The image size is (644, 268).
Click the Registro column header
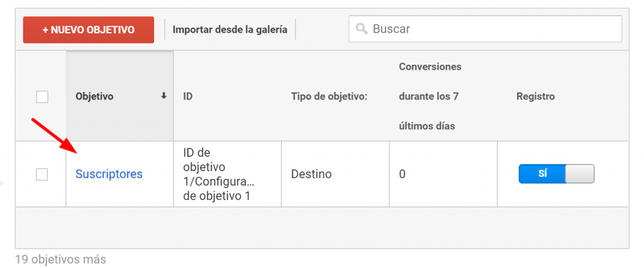coord(535,97)
